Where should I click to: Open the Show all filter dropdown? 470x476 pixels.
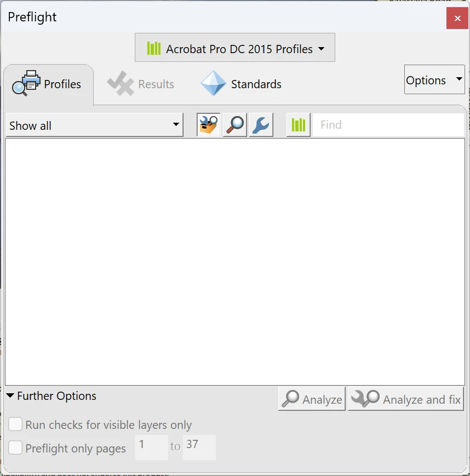[94, 125]
